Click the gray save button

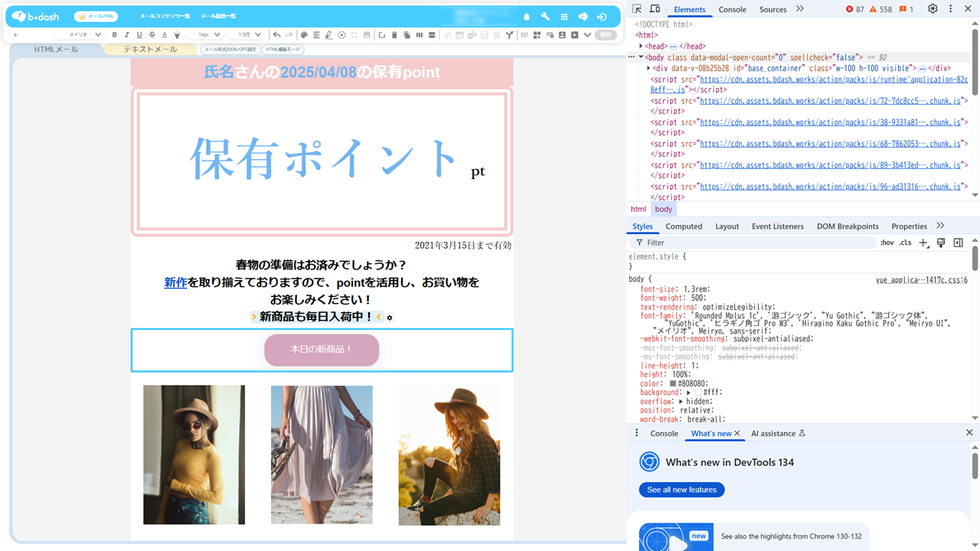pos(606,34)
